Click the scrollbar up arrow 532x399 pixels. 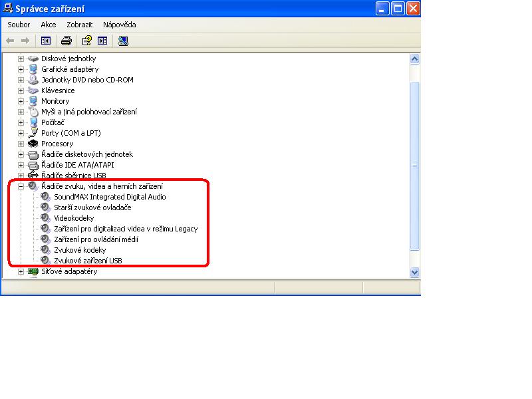414,59
